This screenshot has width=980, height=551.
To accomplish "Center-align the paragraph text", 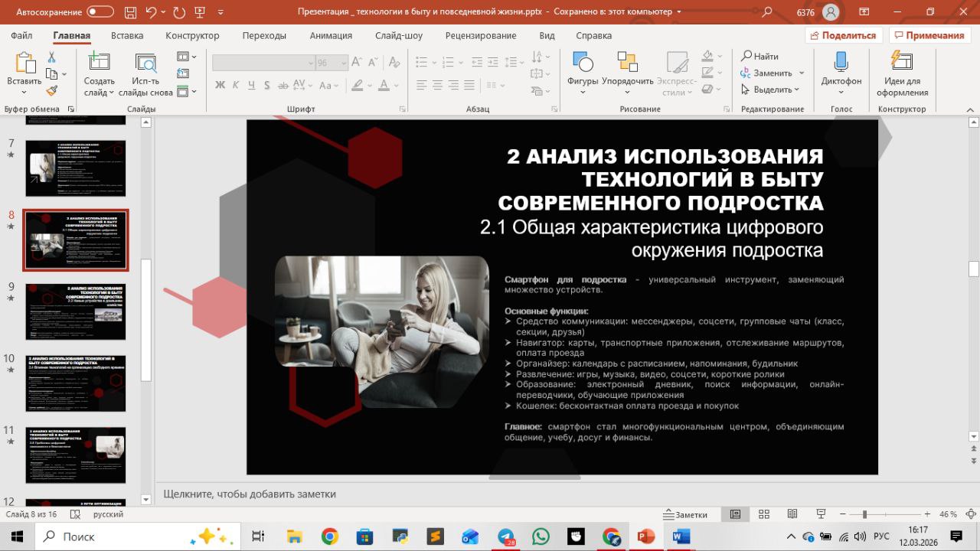I will tap(438, 85).
